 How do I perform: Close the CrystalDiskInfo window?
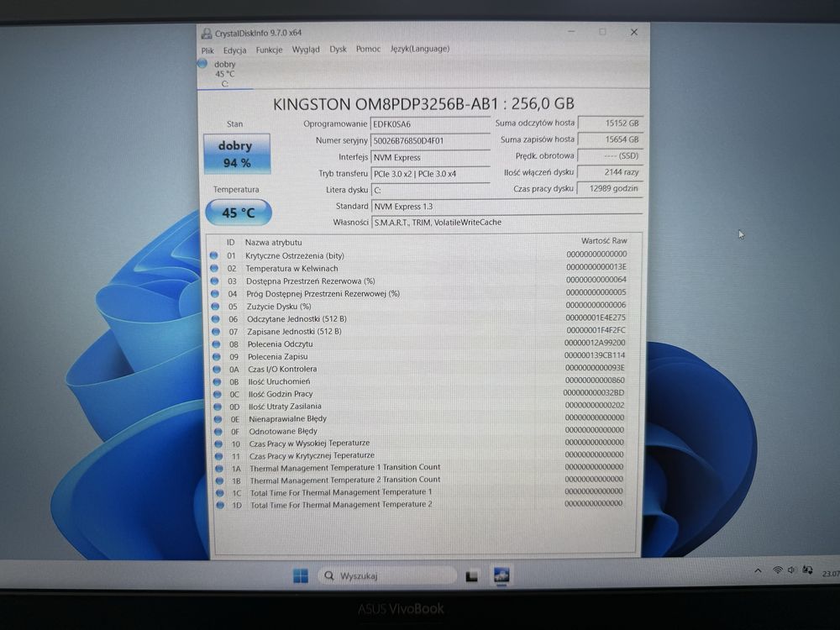point(633,32)
